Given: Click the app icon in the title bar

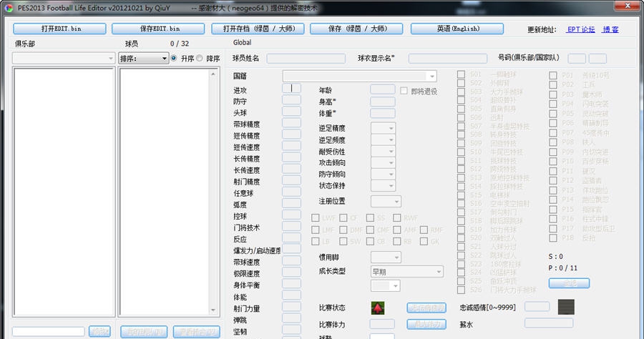Looking at the screenshot, I should (x=9, y=8).
